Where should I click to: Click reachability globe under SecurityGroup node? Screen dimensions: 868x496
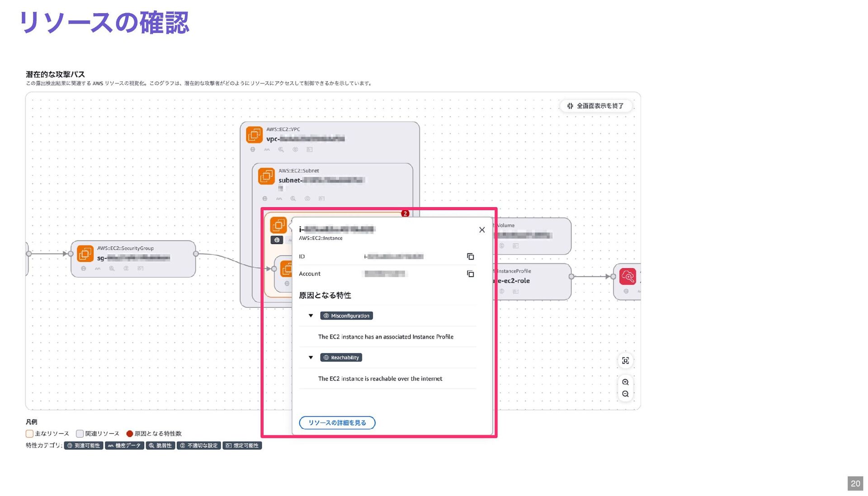tap(83, 269)
